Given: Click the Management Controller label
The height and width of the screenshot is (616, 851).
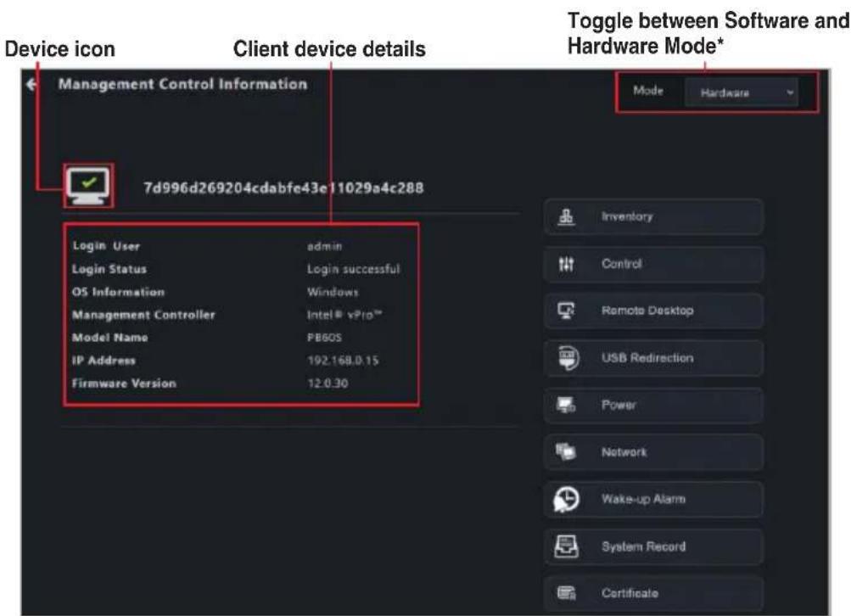Looking at the screenshot, I should (143, 315).
